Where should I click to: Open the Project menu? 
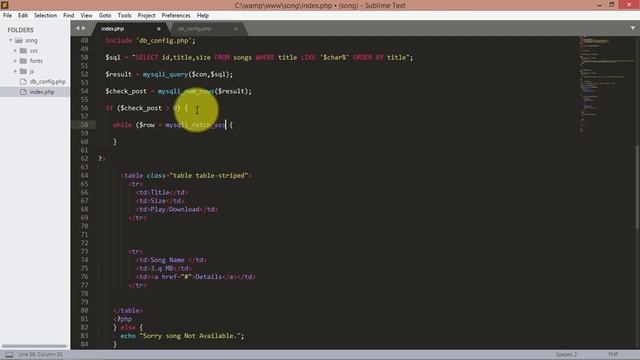(x=147, y=16)
